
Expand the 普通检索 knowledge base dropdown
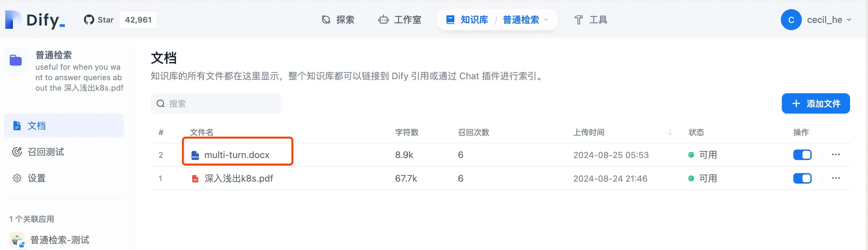click(546, 20)
